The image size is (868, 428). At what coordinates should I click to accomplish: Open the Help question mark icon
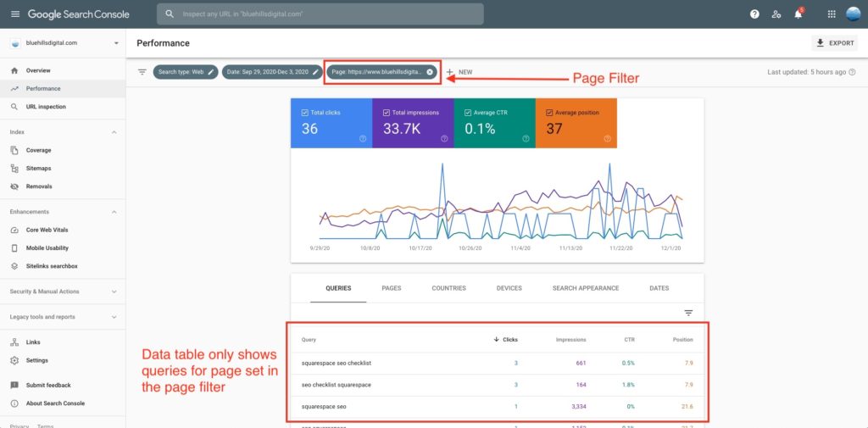[x=754, y=14]
